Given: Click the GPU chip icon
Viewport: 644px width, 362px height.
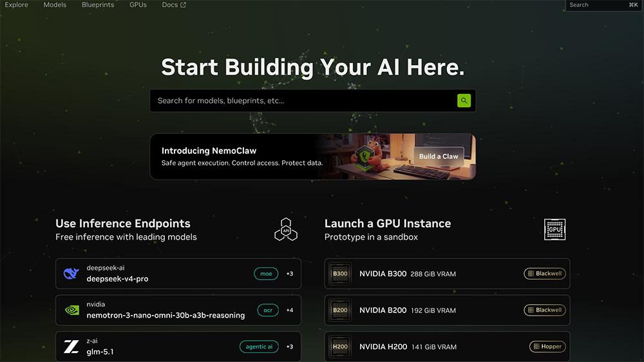Looking at the screenshot, I should tap(554, 229).
